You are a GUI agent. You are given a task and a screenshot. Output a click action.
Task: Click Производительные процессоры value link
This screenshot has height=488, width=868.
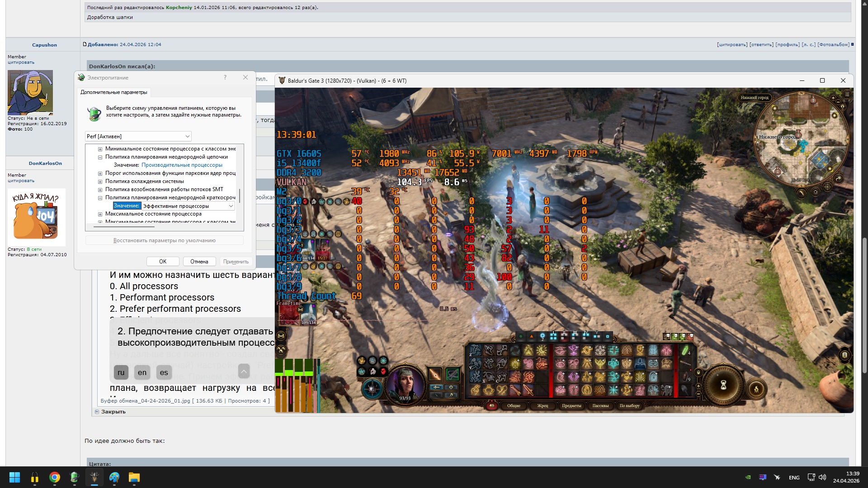(x=182, y=165)
